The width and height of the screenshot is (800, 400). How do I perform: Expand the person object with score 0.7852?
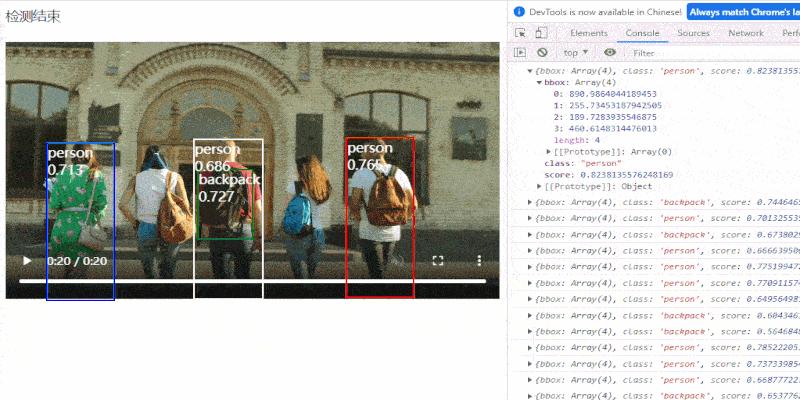pos(530,347)
